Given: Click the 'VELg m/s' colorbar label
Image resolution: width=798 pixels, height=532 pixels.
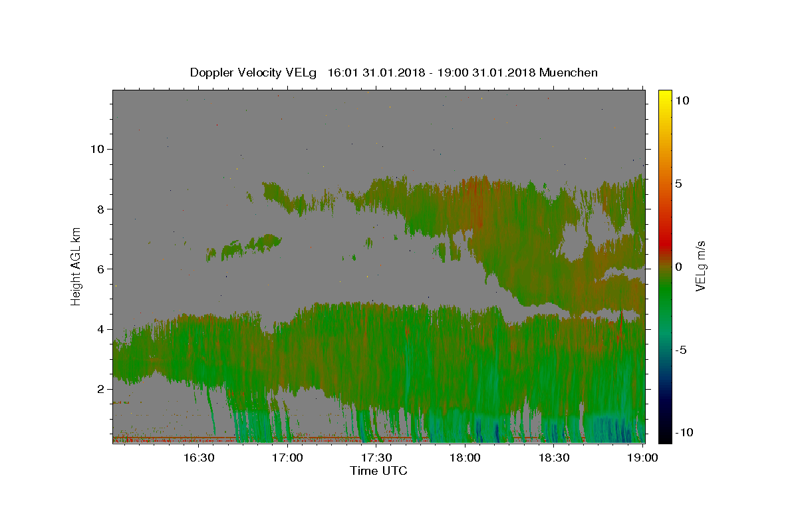Looking at the screenshot, I should pos(700,266).
